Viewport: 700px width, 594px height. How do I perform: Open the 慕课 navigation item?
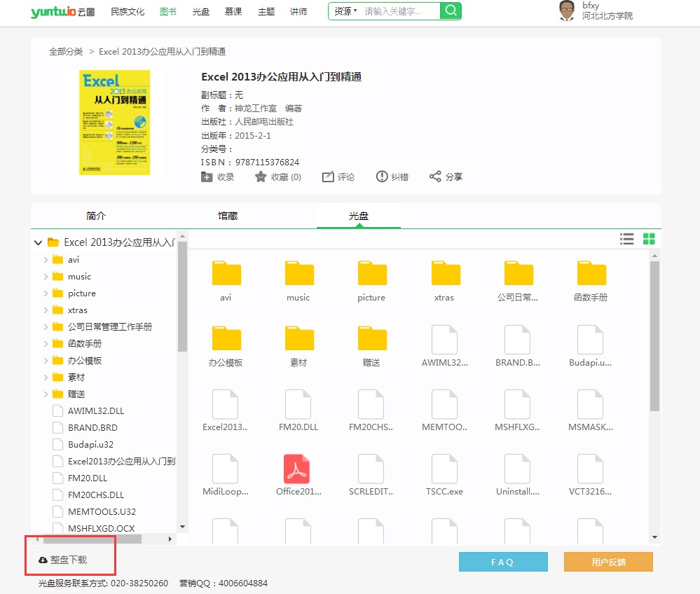[x=233, y=12]
